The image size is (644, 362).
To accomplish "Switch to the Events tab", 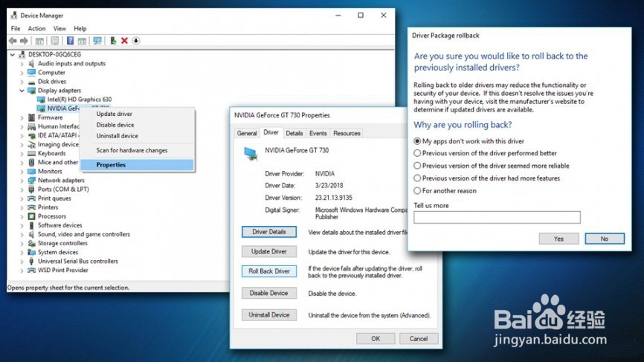I will coord(318,133).
